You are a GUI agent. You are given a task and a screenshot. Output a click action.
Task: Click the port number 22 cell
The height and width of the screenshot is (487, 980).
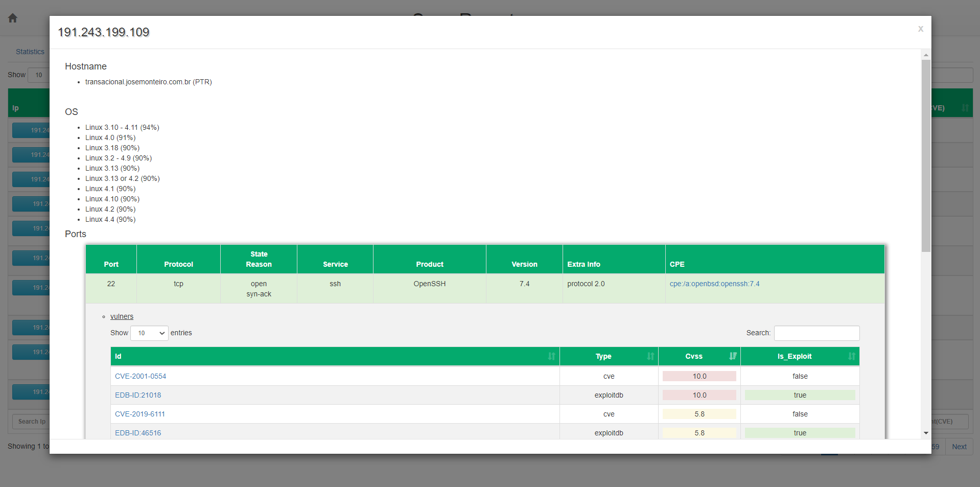click(x=111, y=289)
